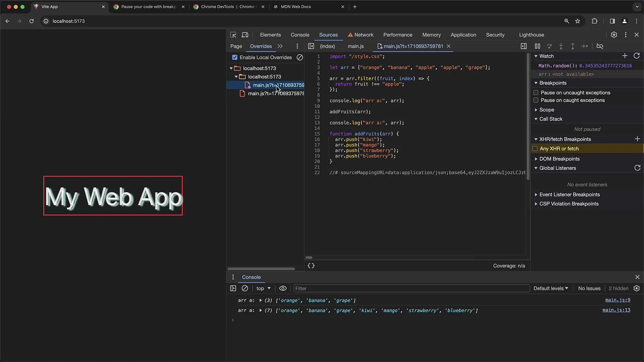Select the Page navigator tab
This screenshot has height=362, width=644.
coord(236,46)
